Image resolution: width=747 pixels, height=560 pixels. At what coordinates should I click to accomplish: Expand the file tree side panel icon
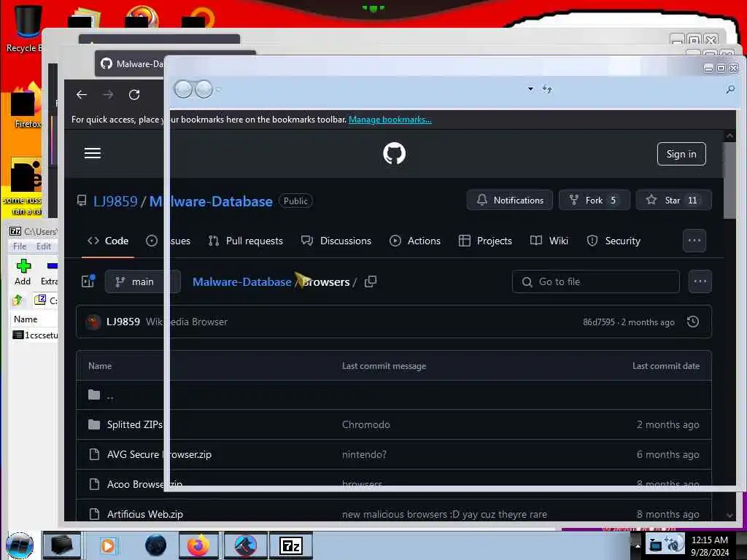click(x=88, y=281)
